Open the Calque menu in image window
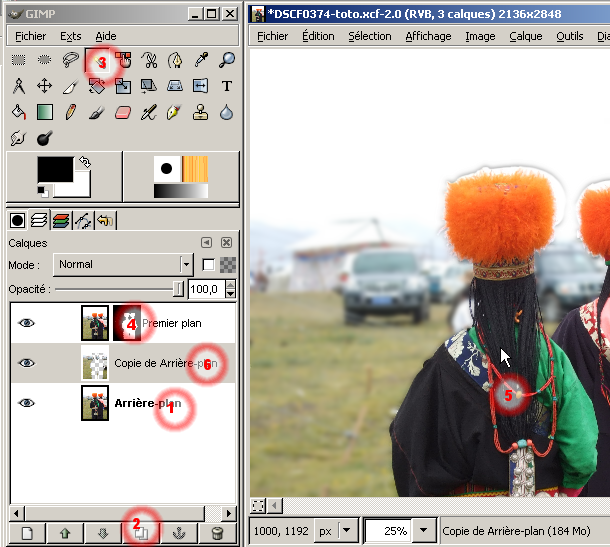This screenshot has width=610, height=547. [526, 36]
